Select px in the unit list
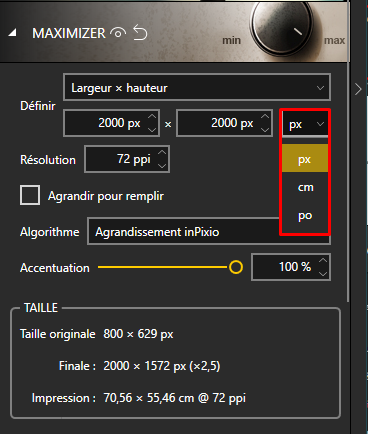The height and width of the screenshot is (434, 368). (305, 159)
